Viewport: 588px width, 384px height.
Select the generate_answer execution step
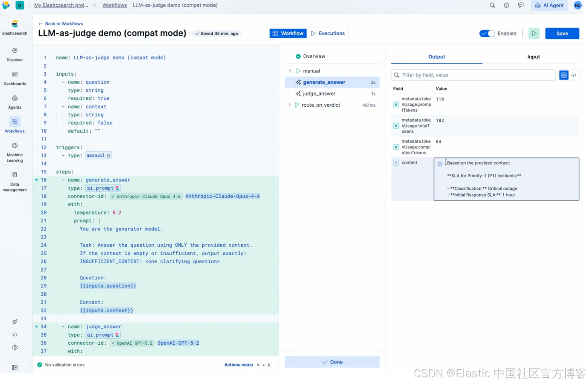pyautogui.click(x=332, y=82)
